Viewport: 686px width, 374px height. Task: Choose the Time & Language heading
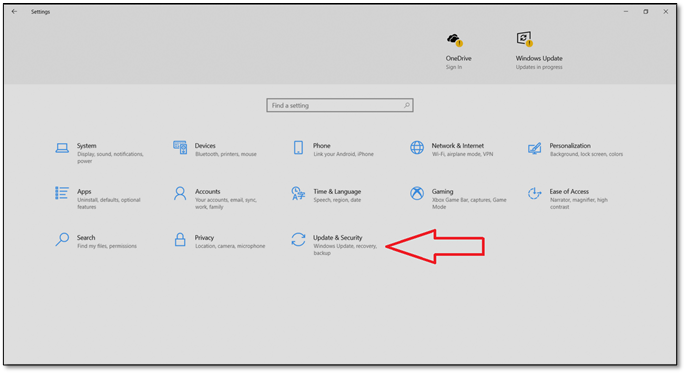click(337, 192)
